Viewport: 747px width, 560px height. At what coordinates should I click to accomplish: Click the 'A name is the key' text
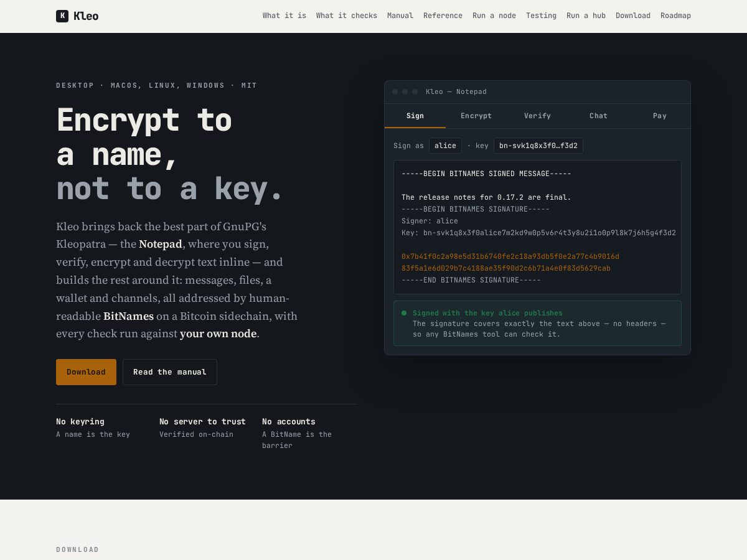(x=93, y=434)
